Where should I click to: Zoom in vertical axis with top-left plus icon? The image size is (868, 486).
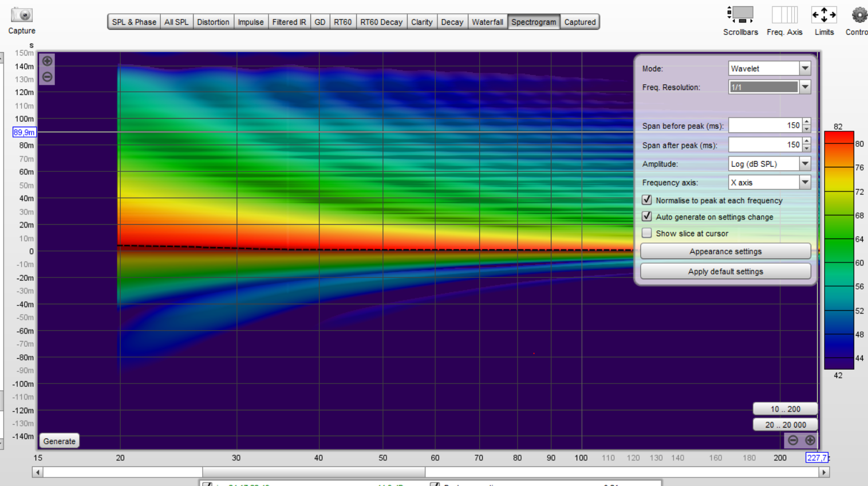click(x=48, y=61)
